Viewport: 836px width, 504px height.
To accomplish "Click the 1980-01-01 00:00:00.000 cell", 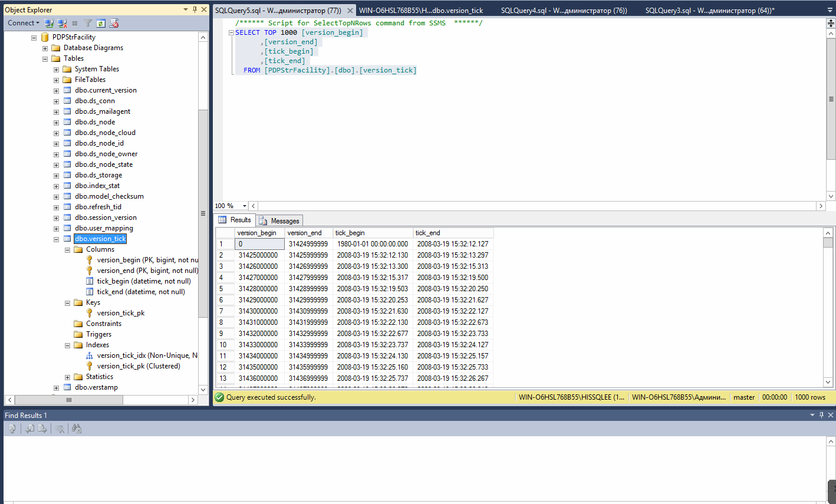I will [x=373, y=244].
